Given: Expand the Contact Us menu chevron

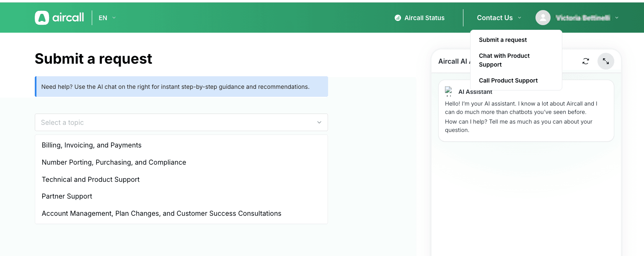Looking at the screenshot, I should [520, 18].
